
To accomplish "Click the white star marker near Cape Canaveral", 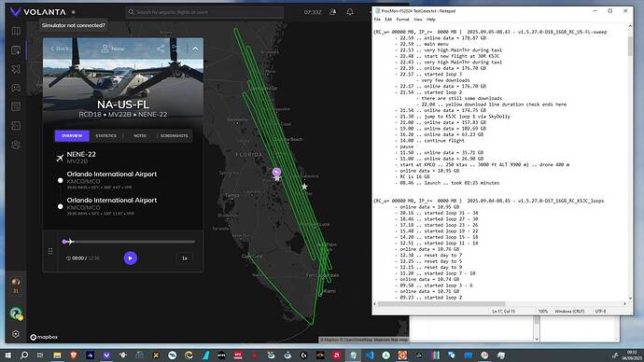I will coord(304,187).
